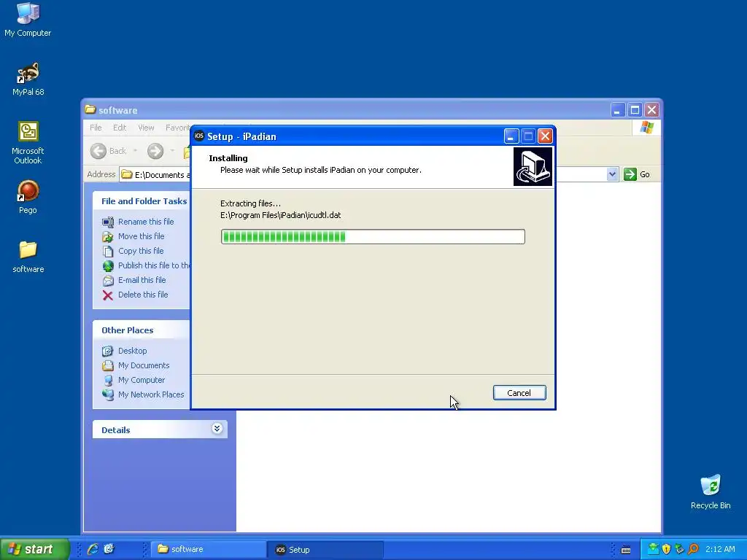Click Rename this file task link
The width and height of the screenshot is (747, 560).
click(146, 222)
